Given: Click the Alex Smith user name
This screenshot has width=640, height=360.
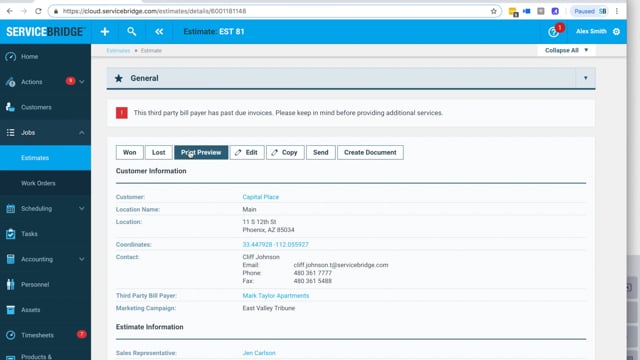Looking at the screenshot, I should (x=591, y=31).
